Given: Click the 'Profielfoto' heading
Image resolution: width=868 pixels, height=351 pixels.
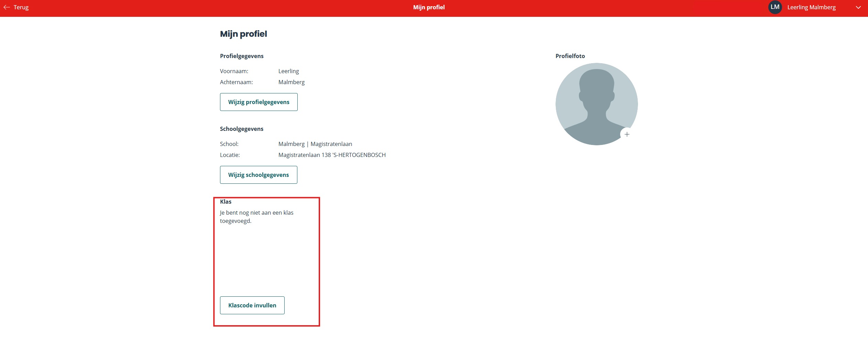Looking at the screenshot, I should coord(570,56).
